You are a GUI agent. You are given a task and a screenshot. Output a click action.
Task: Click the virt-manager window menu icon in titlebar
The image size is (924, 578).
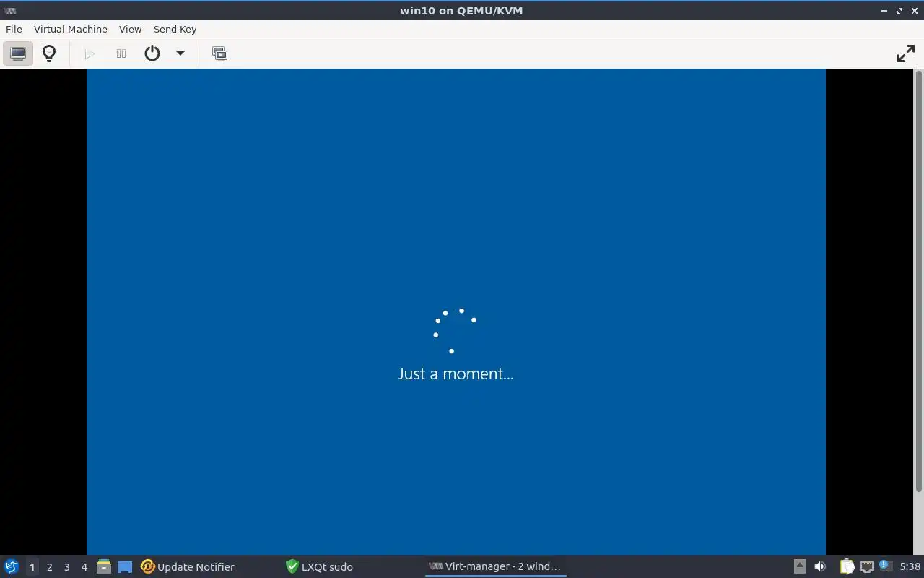click(10, 10)
